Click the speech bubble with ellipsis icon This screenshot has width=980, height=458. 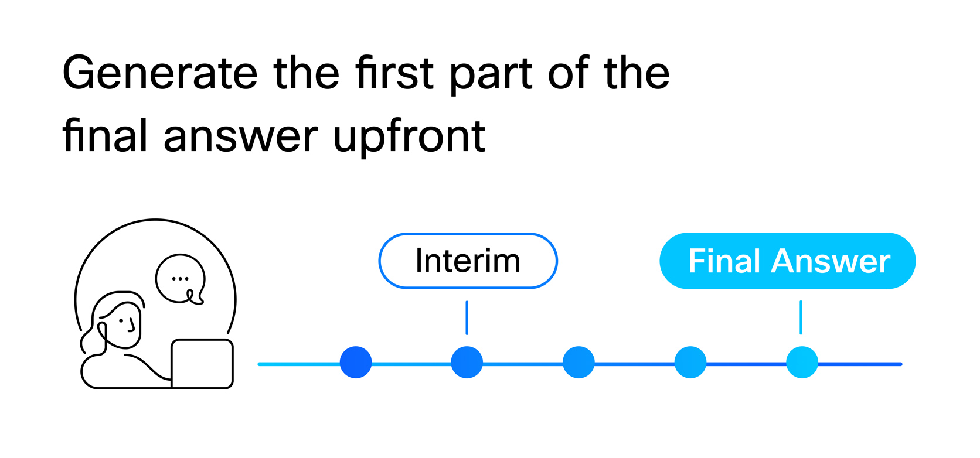tap(180, 279)
